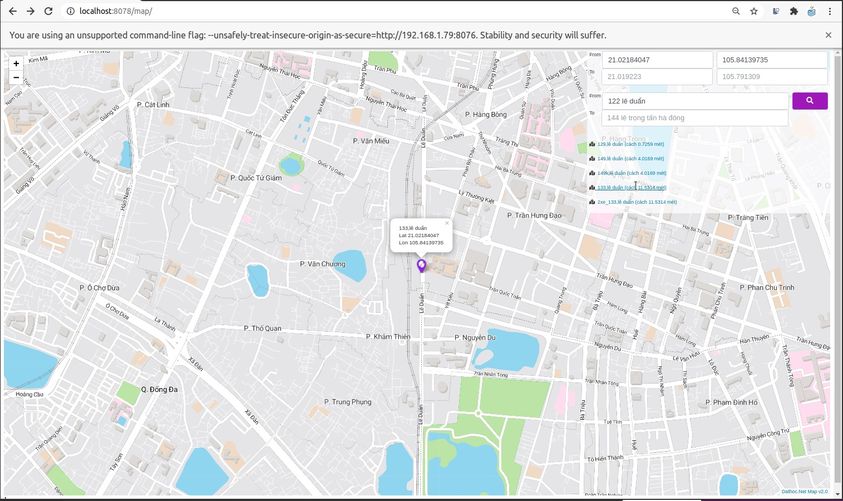
Task: Open the blue profile avatar icon
Action: [x=811, y=11]
